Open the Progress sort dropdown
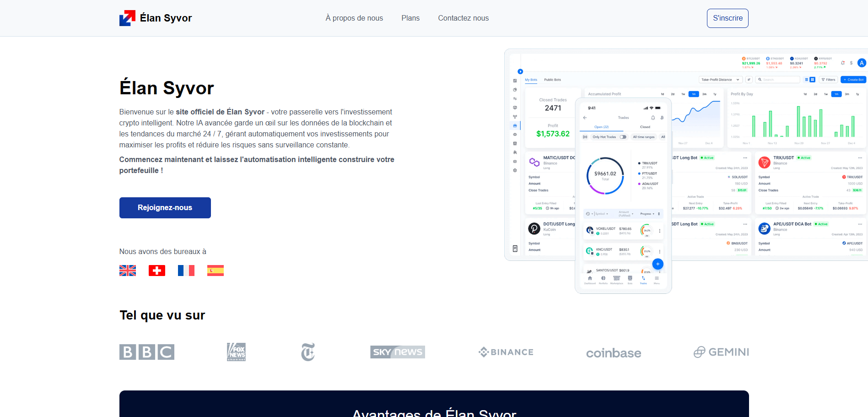Screen dimensions: 868x417 [x=647, y=214]
